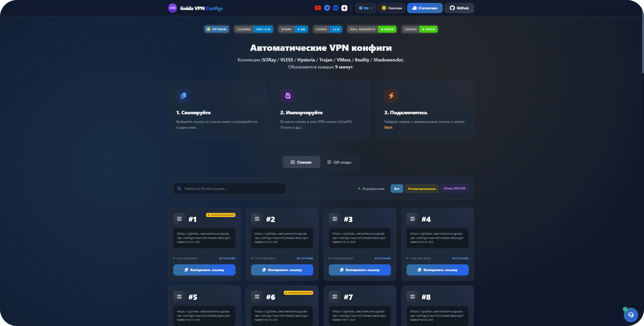Image resolution: width=644 pixels, height=326 pixels.
Task: Click the License GPL-3.0 badge
Action: (x=254, y=29)
